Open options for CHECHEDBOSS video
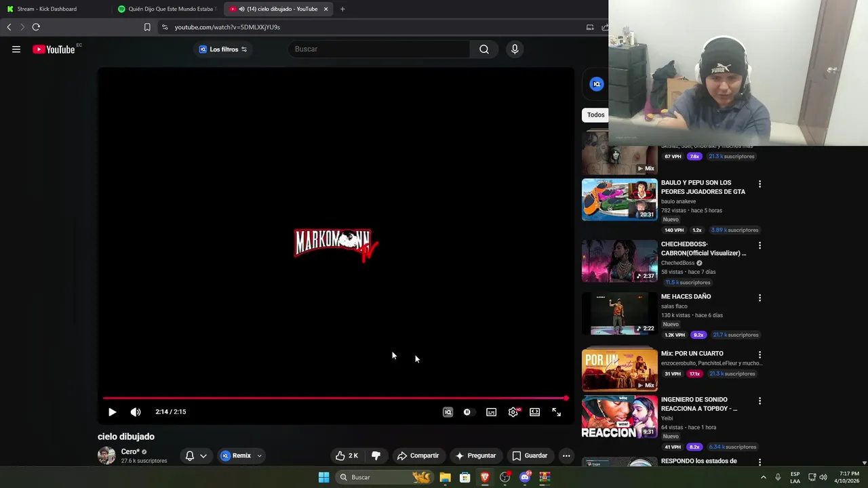This screenshot has height=488, width=868. click(x=759, y=245)
